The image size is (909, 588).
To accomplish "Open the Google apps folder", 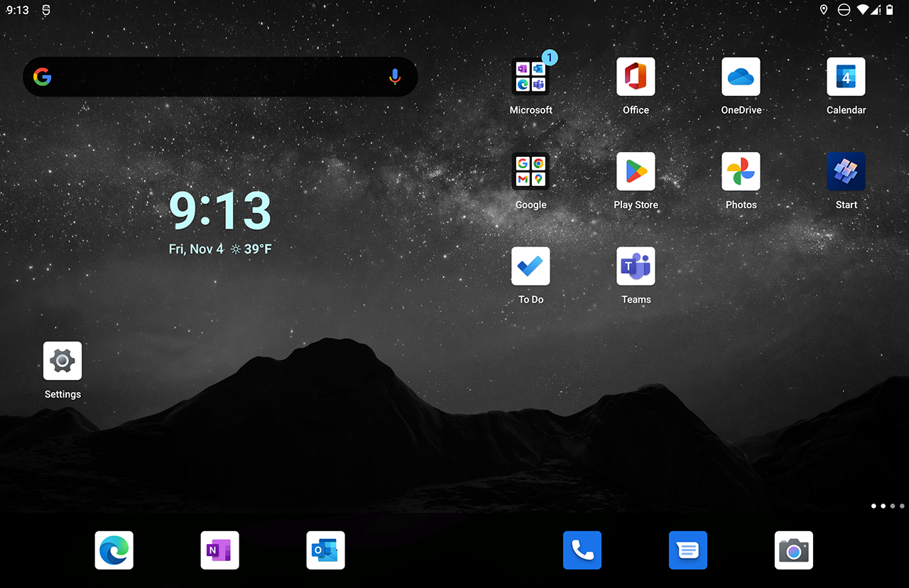I will point(530,171).
